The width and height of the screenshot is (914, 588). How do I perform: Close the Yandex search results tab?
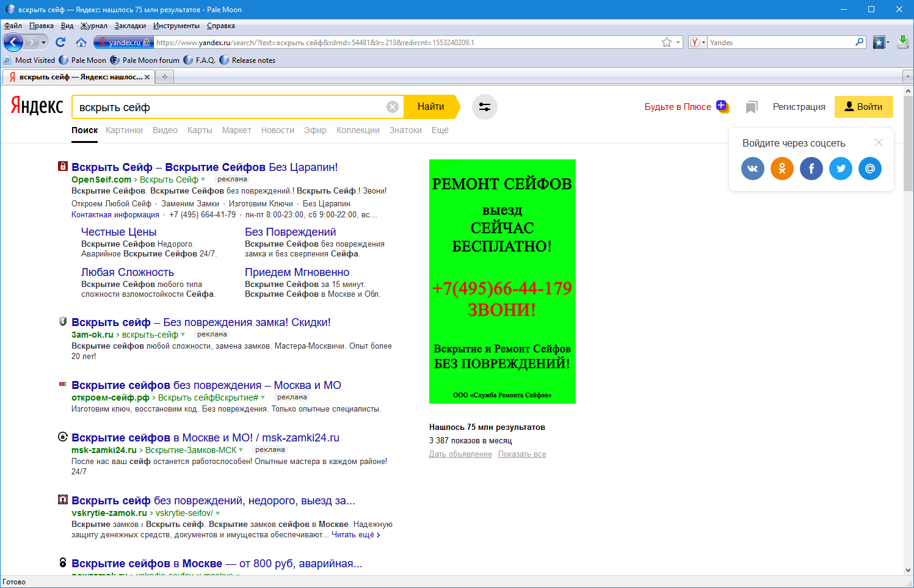coord(147,77)
